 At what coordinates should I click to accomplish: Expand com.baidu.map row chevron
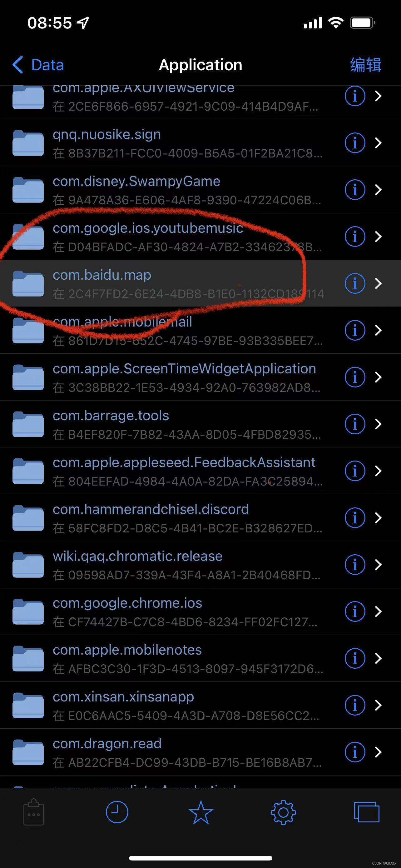tap(379, 283)
